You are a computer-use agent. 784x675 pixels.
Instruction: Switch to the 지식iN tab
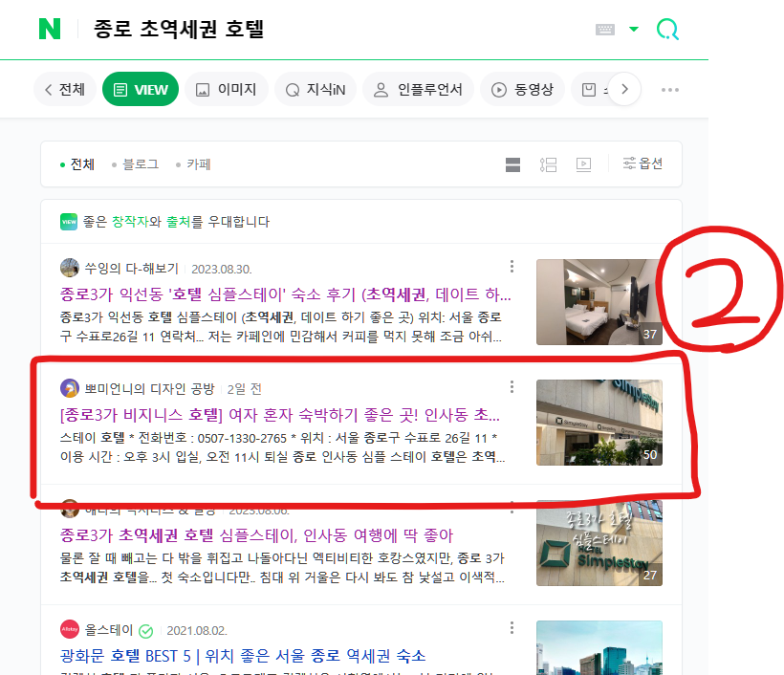[316, 90]
